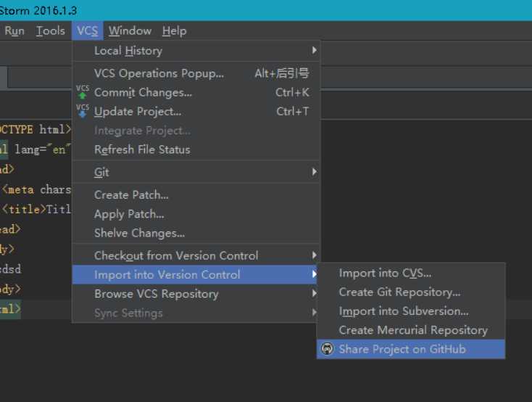Click Share Project on GitHub
The width and height of the screenshot is (532, 402).
pyautogui.click(x=411, y=349)
